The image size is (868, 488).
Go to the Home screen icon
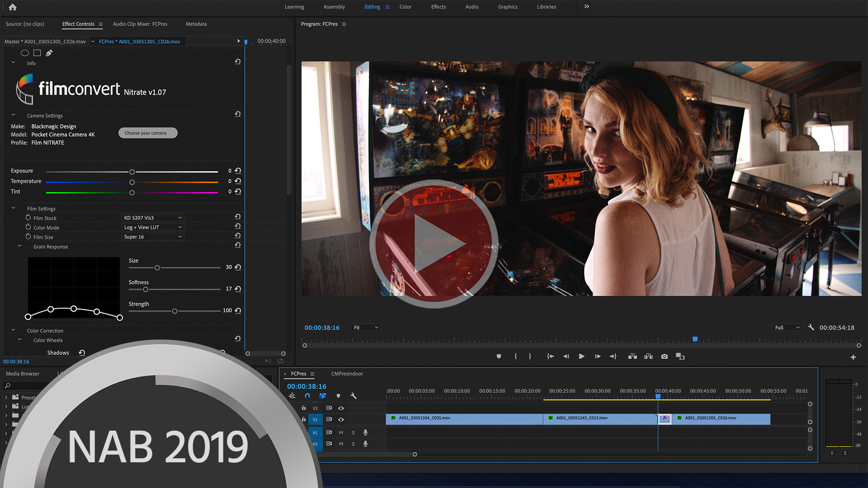pos(13,7)
